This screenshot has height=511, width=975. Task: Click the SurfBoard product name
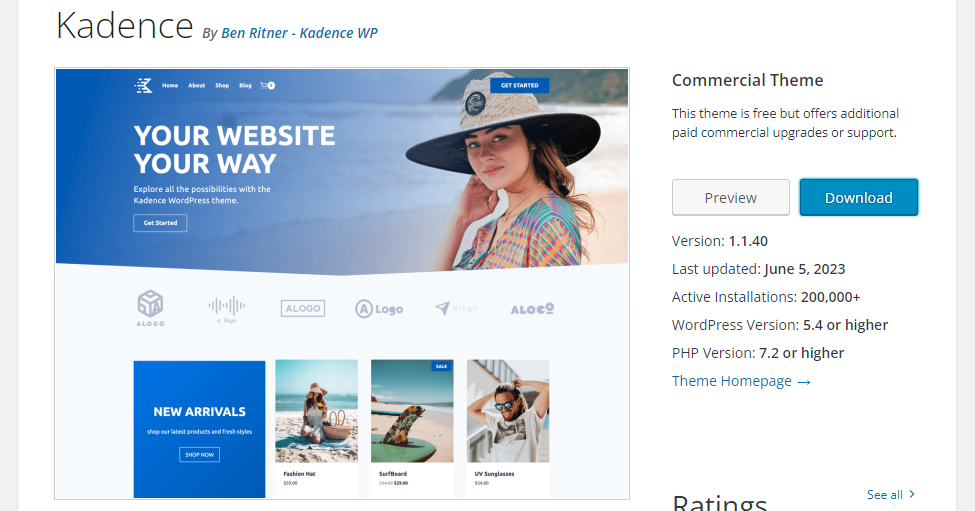(x=393, y=474)
